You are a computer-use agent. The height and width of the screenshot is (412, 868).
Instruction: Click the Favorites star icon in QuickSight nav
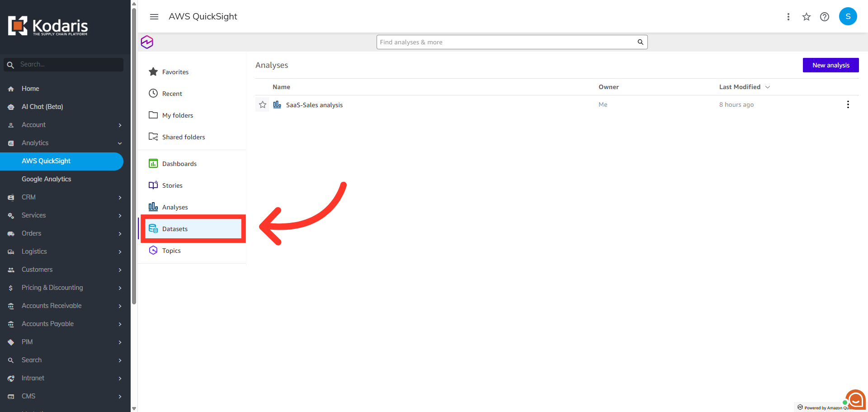[153, 71]
